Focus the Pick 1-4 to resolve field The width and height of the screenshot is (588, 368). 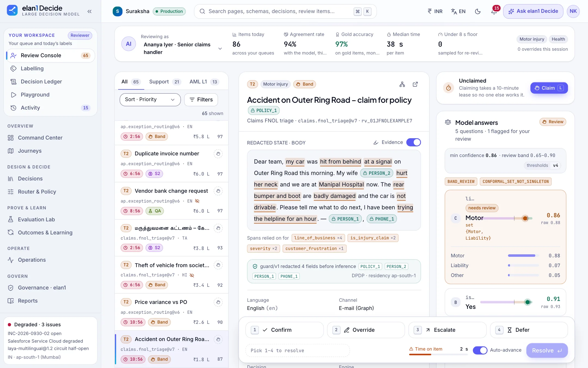(298, 351)
